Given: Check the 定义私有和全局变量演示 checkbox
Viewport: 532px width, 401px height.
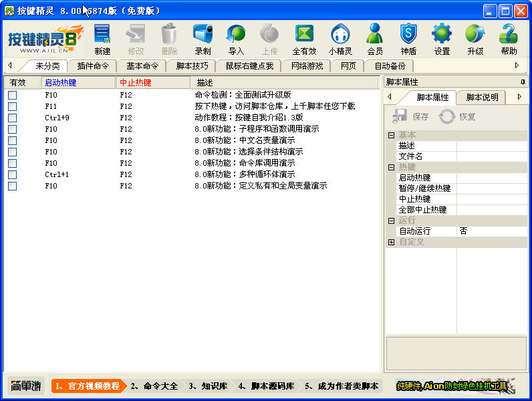Looking at the screenshot, I should pyautogui.click(x=13, y=186).
